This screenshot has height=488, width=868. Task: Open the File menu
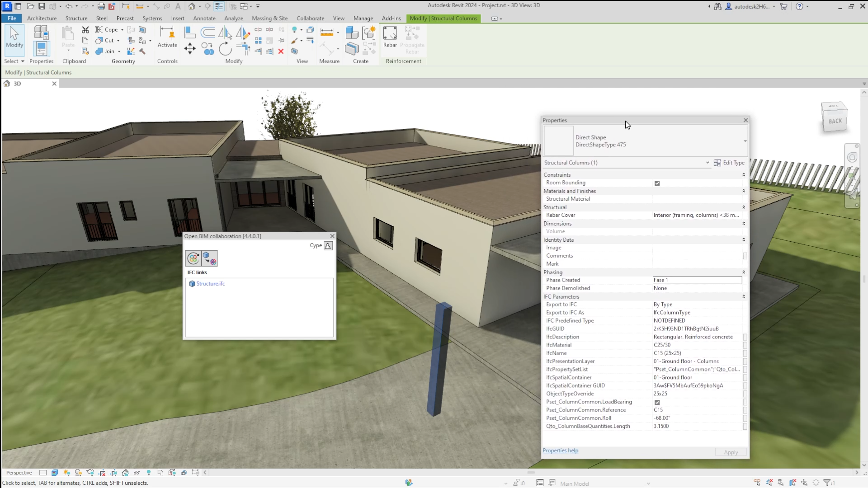12,19
